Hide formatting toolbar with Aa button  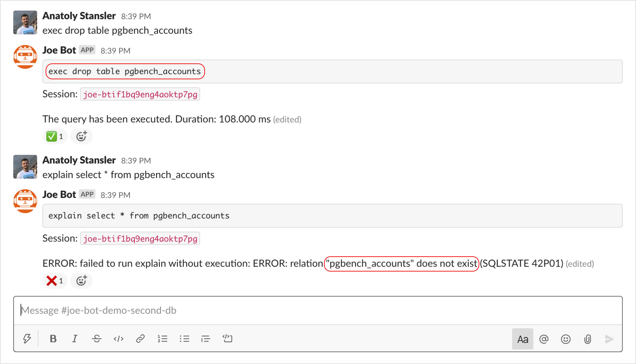click(522, 339)
